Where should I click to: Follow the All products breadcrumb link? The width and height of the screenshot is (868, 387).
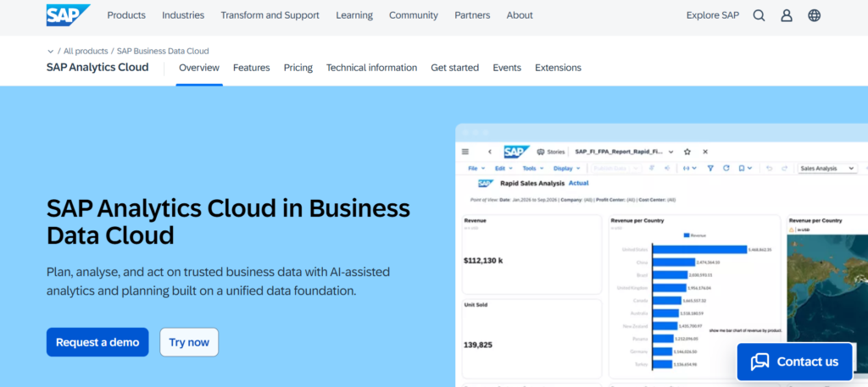86,51
